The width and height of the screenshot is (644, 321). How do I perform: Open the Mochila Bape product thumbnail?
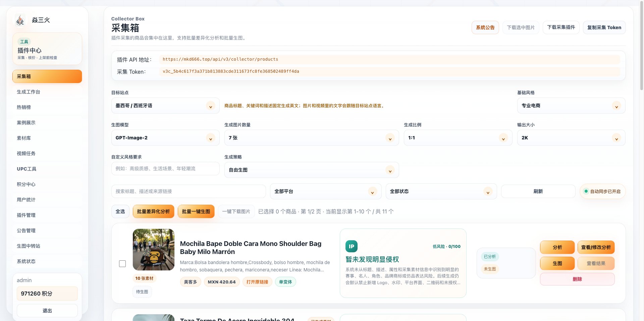[154, 250]
